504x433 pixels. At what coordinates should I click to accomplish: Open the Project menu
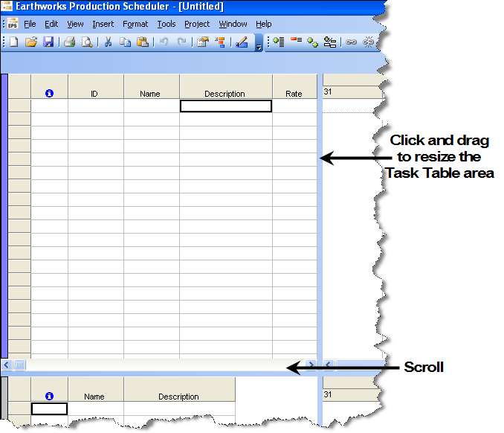pos(197,24)
